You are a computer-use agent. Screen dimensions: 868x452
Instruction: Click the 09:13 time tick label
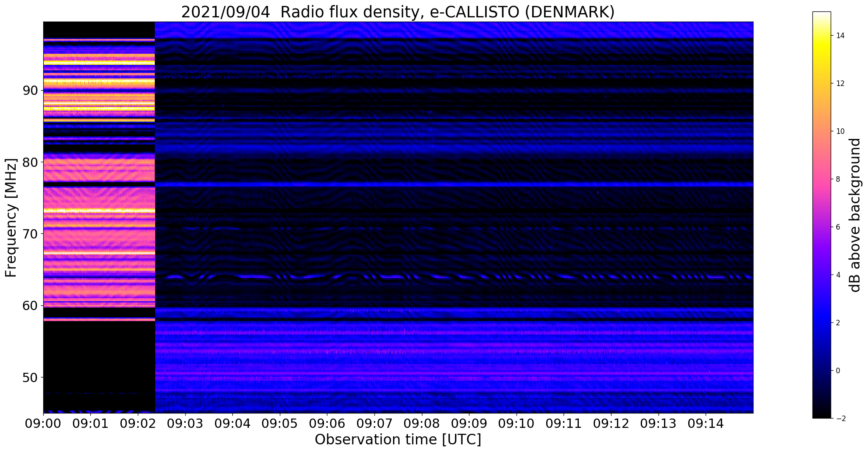tap(658, 423)
